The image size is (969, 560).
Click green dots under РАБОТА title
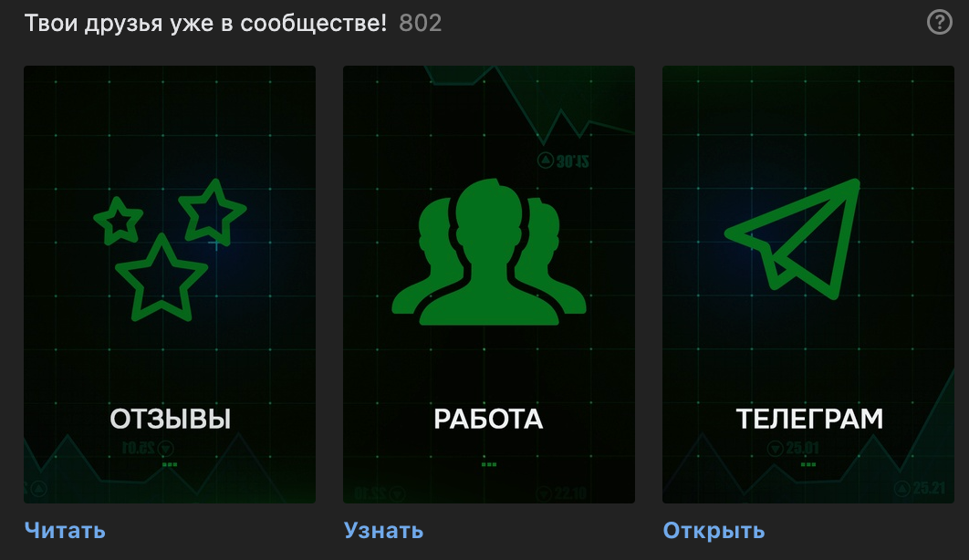[489, 464]
